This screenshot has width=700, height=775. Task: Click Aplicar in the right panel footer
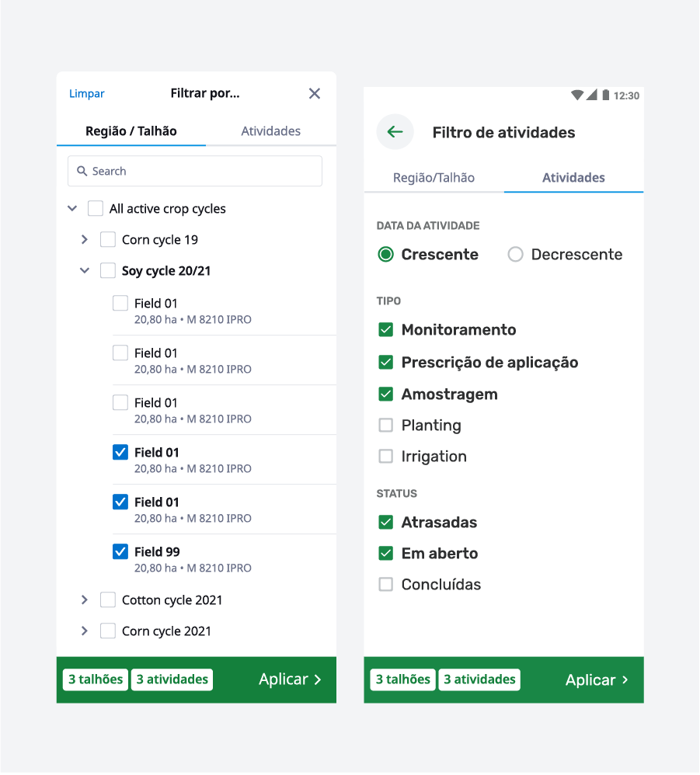(x=597, y=680)
